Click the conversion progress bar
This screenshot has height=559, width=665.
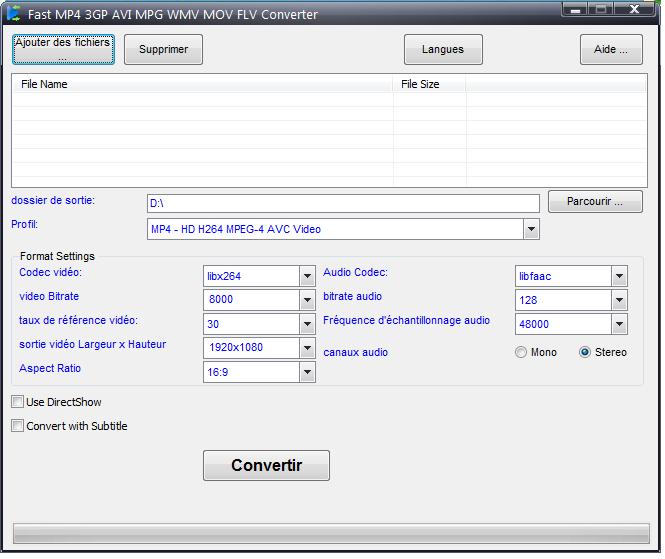pyautogui.click(x=331, y=534)
